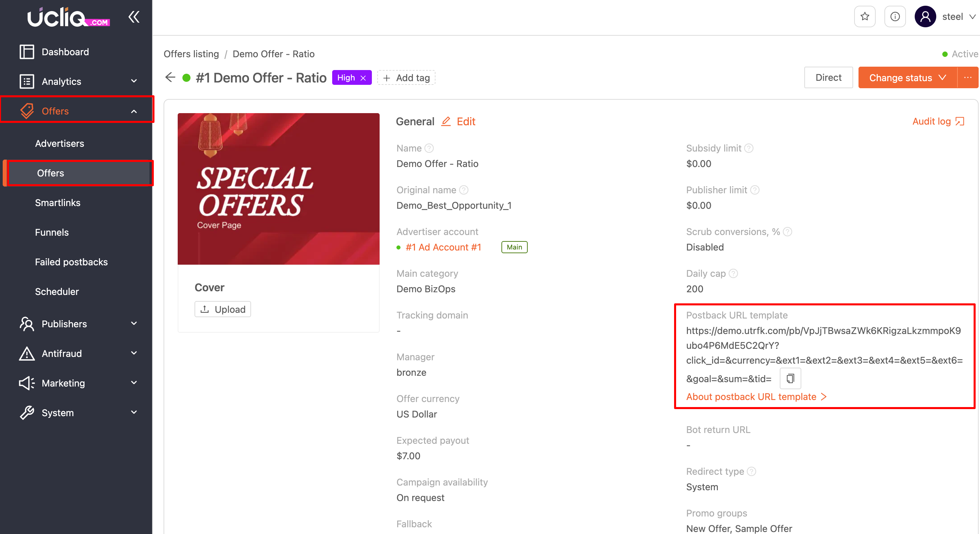Click the star favorites icon

click(x=864, y=17)
